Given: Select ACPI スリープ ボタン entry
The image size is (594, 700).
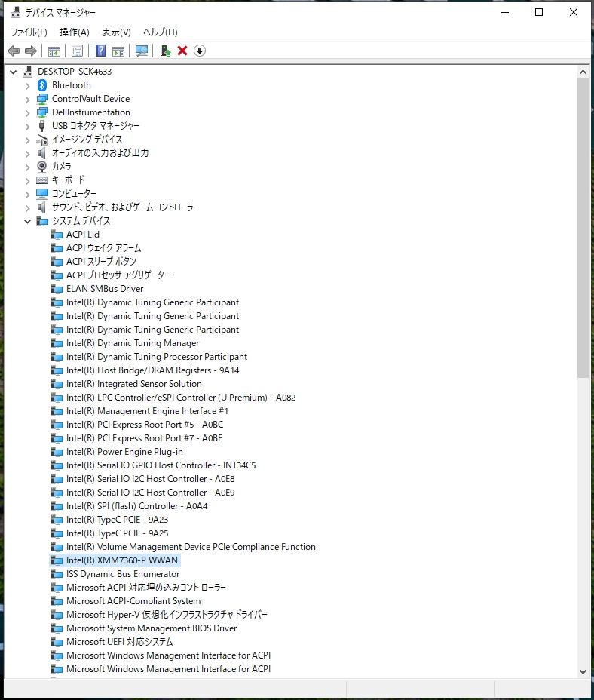Looking at the screenshot, I should point(101,262).
